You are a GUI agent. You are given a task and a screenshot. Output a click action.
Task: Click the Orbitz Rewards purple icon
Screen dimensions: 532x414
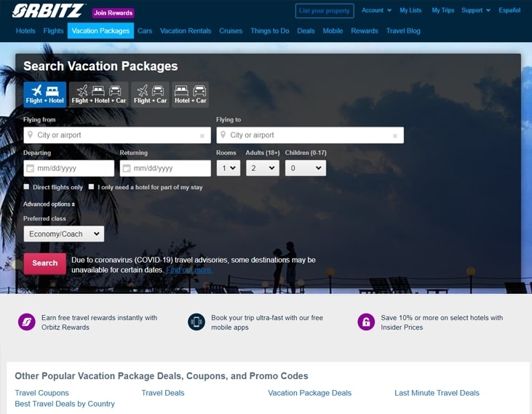(27, 322)
